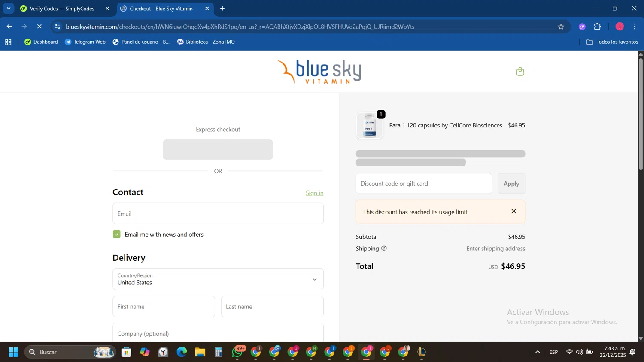Image resolution: width=644 pixels, height=362 pixels.
Task: Open Wi-Fi network settings in tray
Action: point(569,352)
